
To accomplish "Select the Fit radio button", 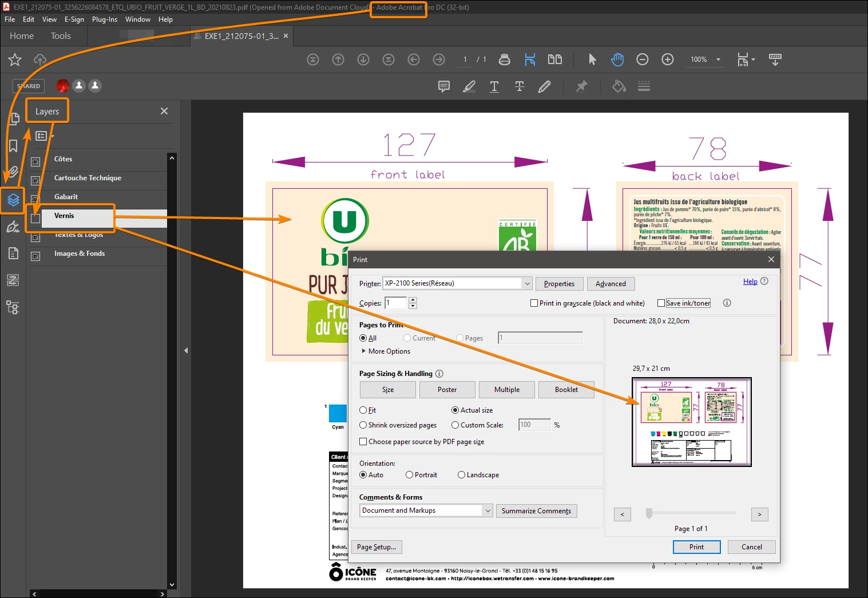I will click(x=363, y=410).
